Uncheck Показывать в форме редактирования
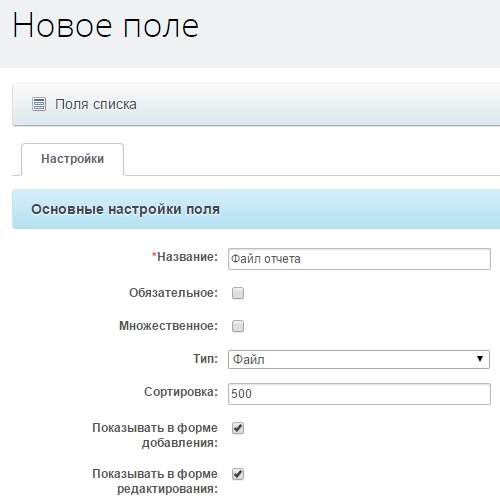The image size is (500, 503). [238, 474]
